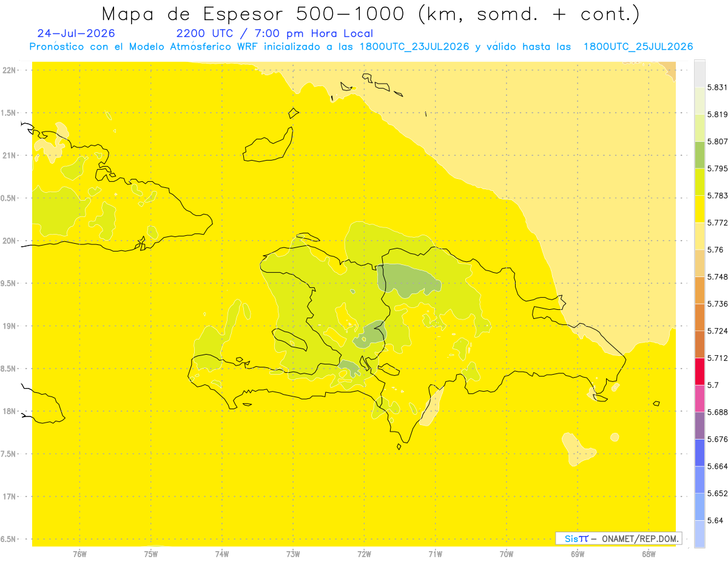
Task: Click the legend value "5.807"
Action: coord(718,141)
